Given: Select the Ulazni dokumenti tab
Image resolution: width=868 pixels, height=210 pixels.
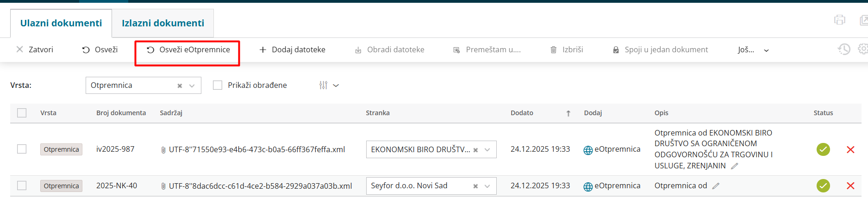Looking at the screenshot, I should [61, 23].
